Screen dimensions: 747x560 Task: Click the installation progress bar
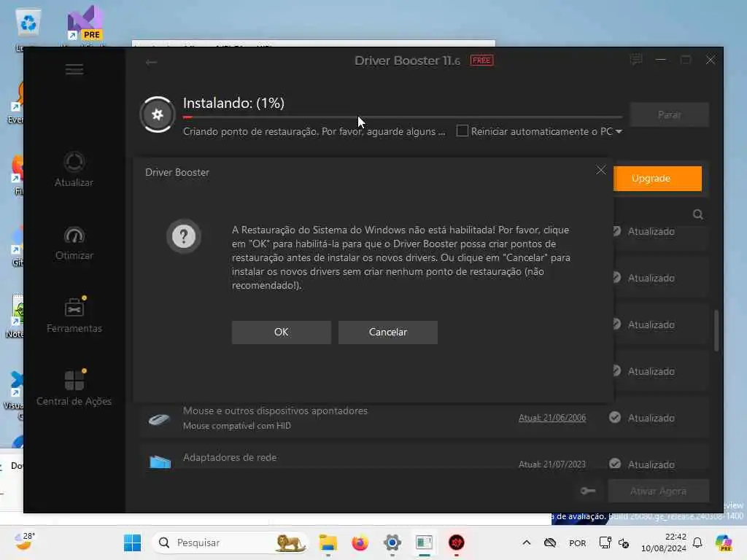[x=403, y=117]
